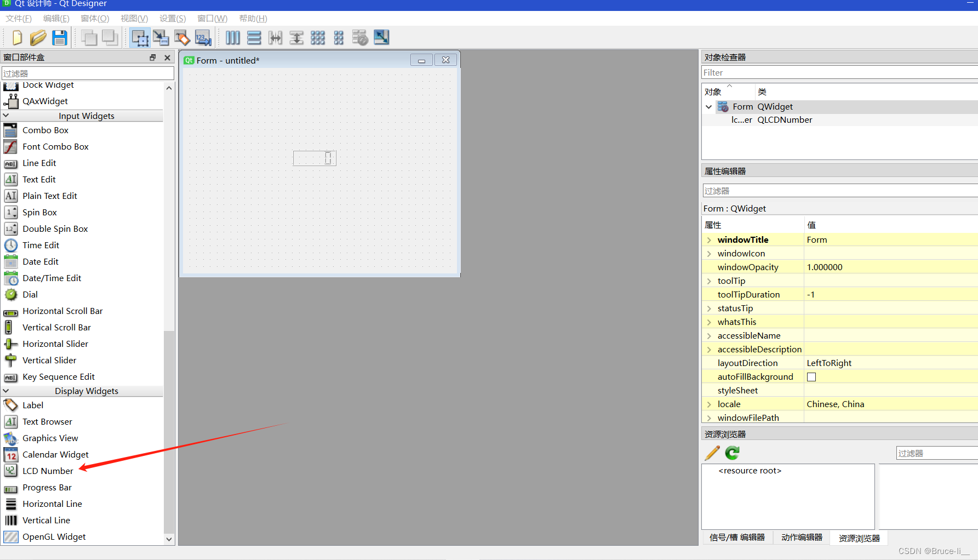Viewport: 978px width, 560px height.
Task: Click the New form toolbar icon
Action: (x=17, y=38)
